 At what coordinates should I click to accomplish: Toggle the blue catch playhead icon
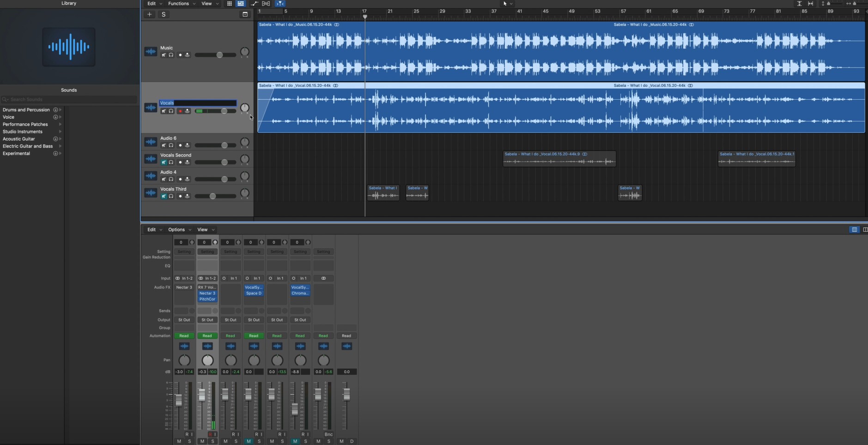pos(280,3)
